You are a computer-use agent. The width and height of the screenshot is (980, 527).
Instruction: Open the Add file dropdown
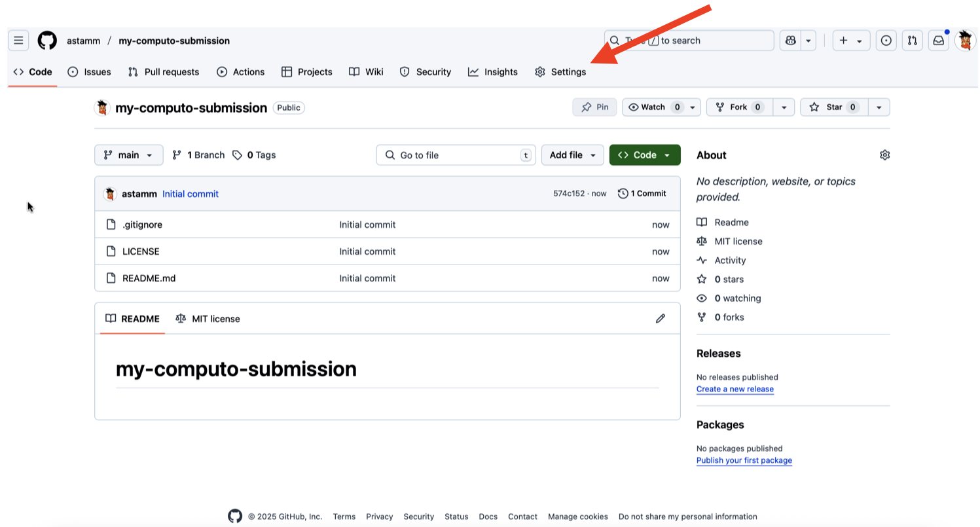point(572,155)
